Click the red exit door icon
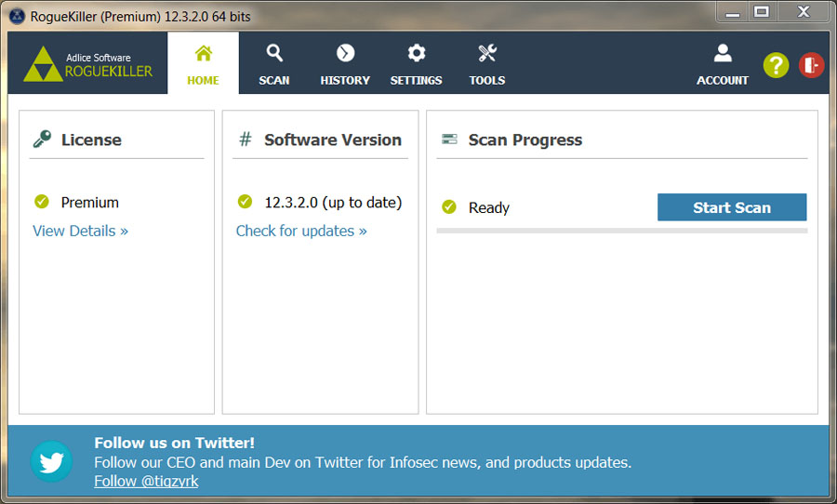Viewport: 837px width, 504px height. coord(811,65)
